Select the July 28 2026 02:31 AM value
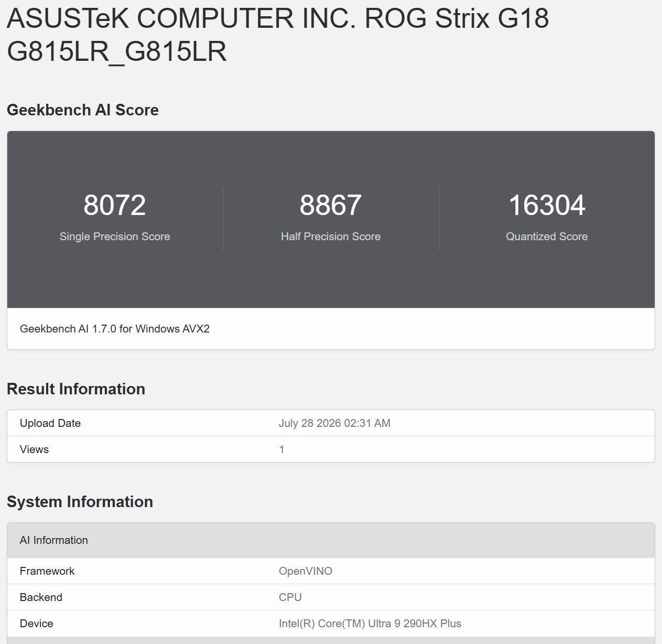 [334, 423]
